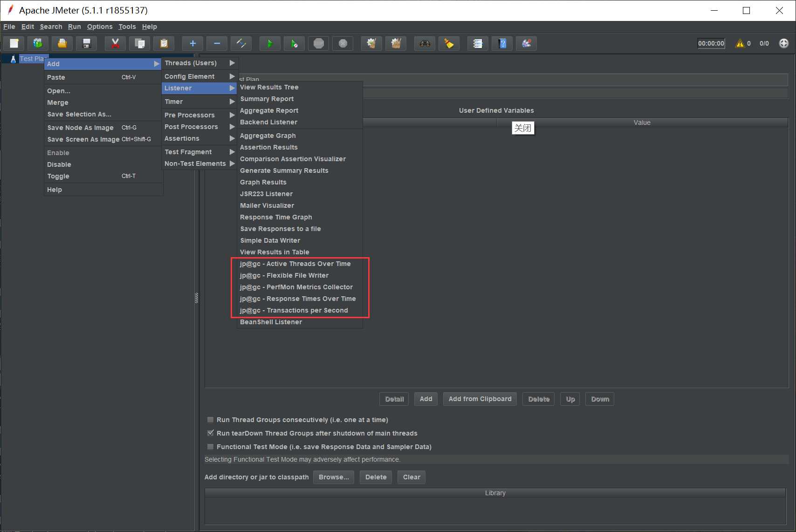Click the Cut scissors icon
The height and width of the screenshot is (532, 796).
pyautogui.click(x=115, y=43)
